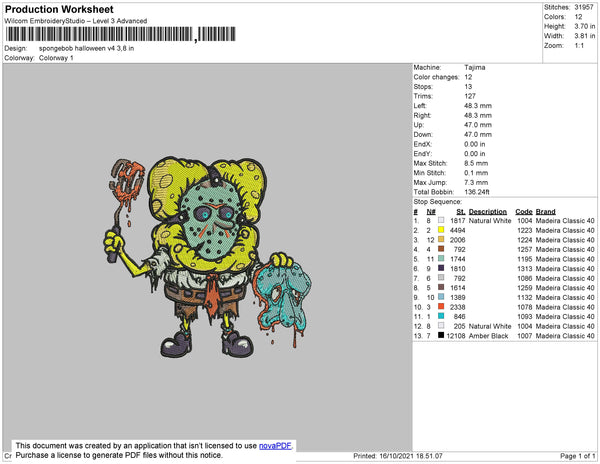Click the 'Colorway 1' value

pos(56,58)
